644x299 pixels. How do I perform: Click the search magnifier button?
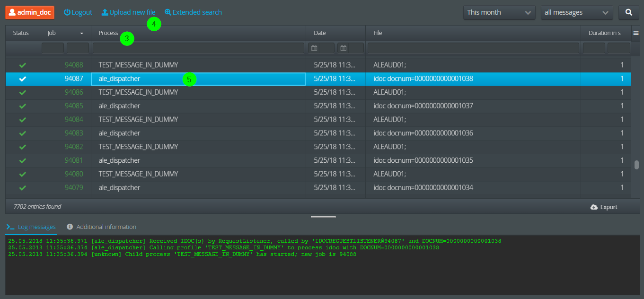coord(628,12)
